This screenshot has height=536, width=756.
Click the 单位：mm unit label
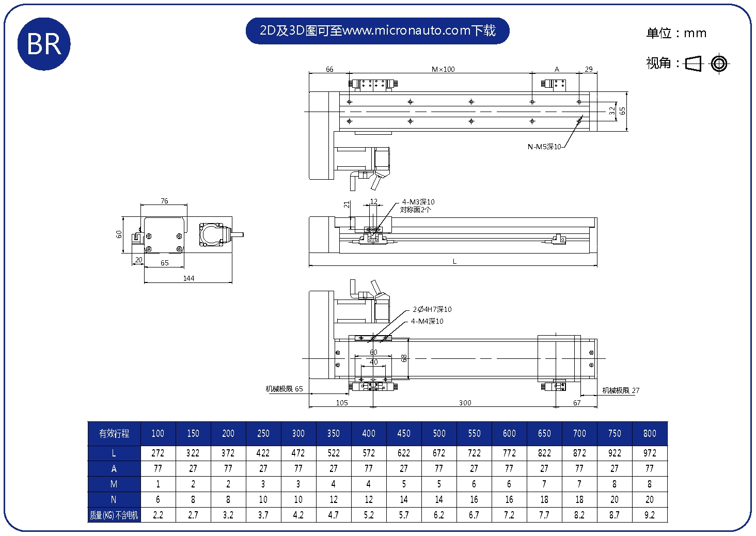676,33
